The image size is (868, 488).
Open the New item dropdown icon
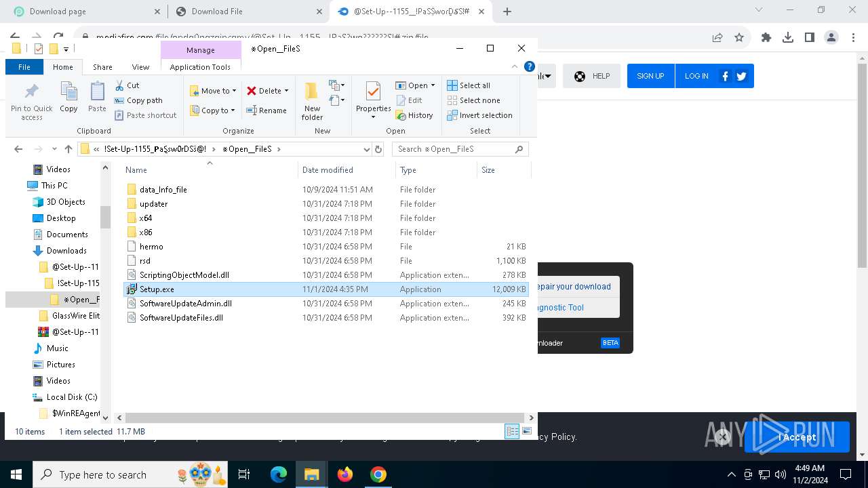337,85
